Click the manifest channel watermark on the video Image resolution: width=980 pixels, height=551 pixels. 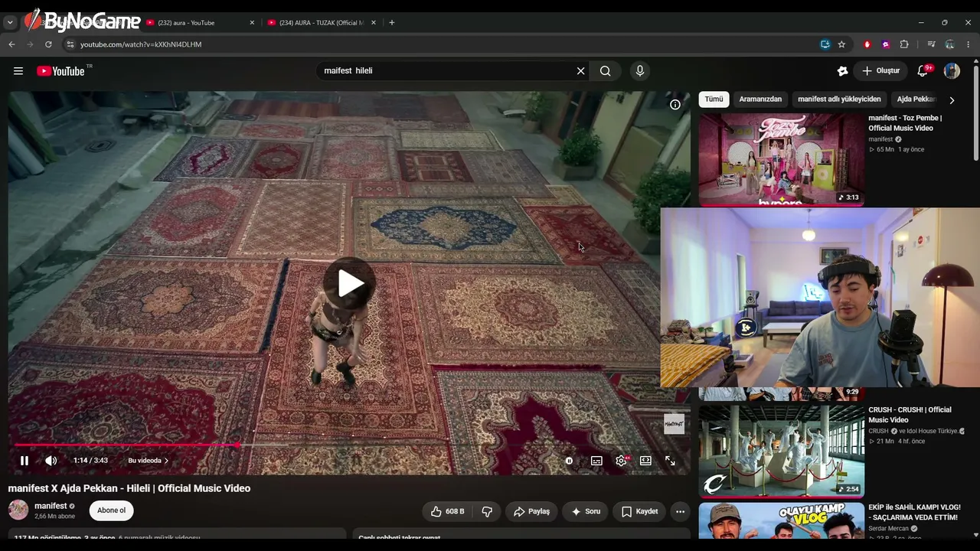pos(674,424)
